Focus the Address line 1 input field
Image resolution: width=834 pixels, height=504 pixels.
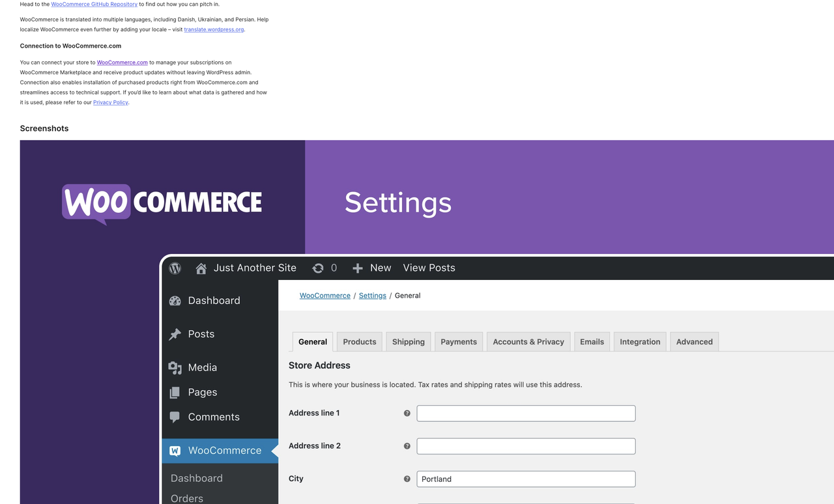526,413
